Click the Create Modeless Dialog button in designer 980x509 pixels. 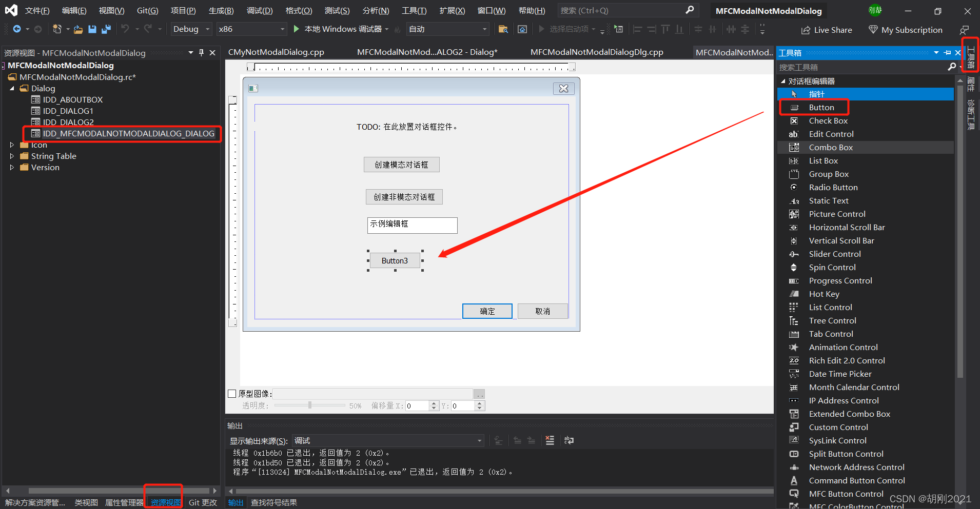404,197
